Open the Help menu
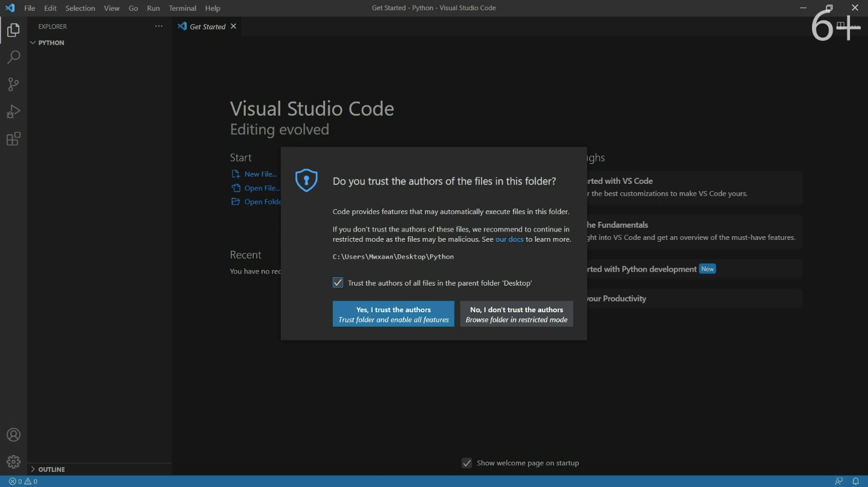 [213, 8]
